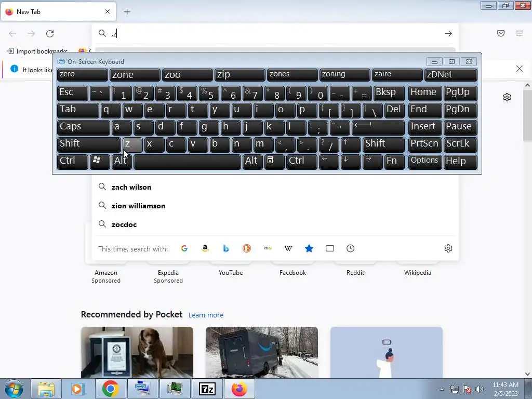Choose 'zone' text prediction
532x399 pixels.
pyautogui.click(x=135, y=75)
